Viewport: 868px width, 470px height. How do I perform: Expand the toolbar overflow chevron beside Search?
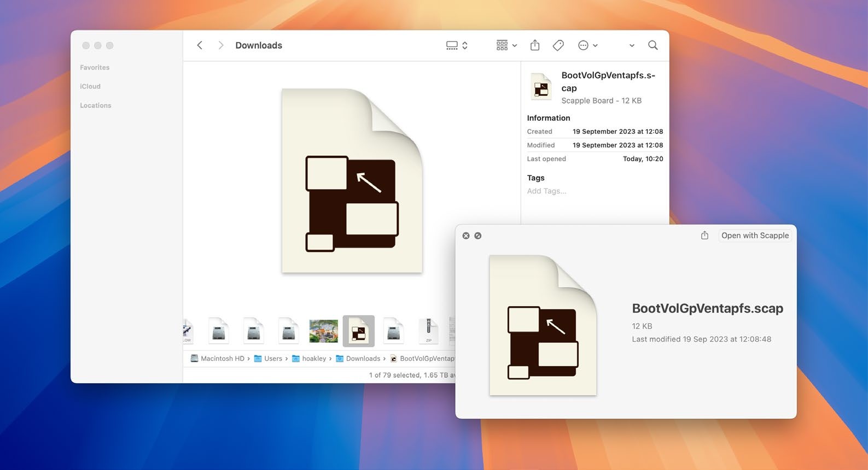[632, 46]
